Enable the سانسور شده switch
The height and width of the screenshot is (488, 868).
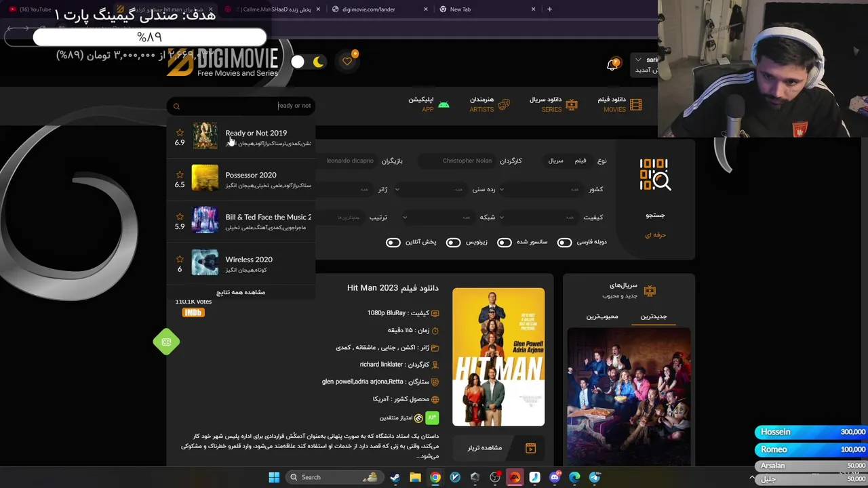(x=504, y=242)
